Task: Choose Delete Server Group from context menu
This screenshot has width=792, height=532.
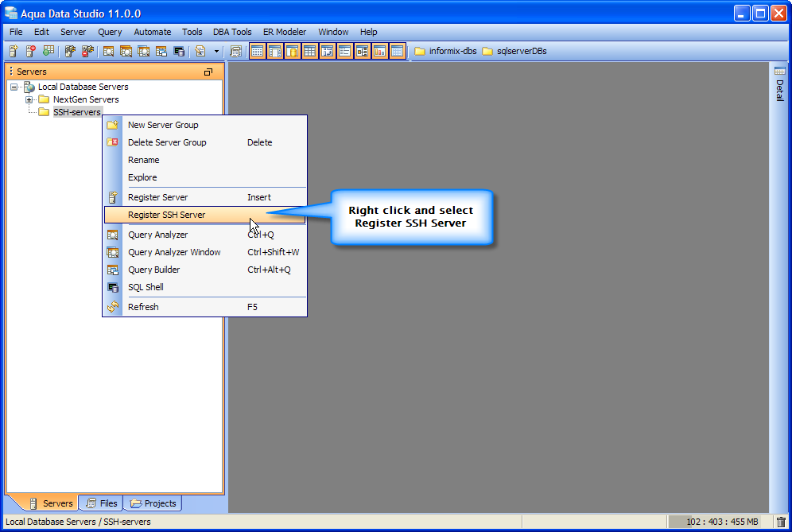Action: (x=204, y=142)
